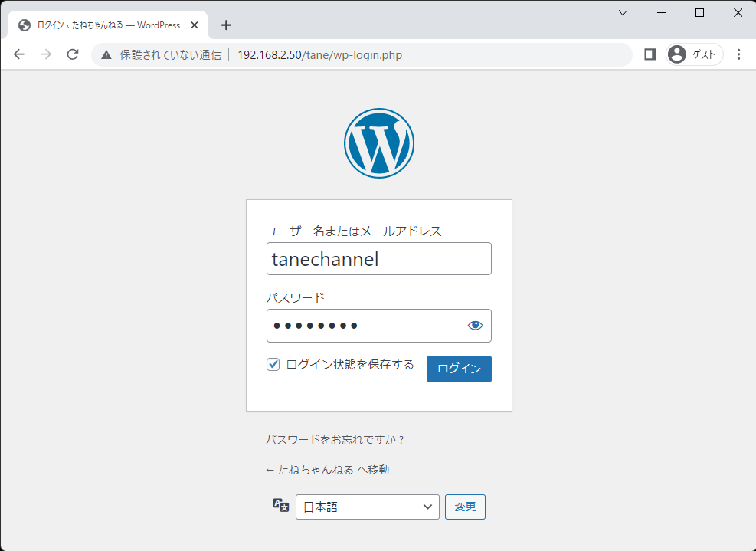Follow the ← たねちゃんねる へ移動 link
756x551 pixels.
(327, 470)
